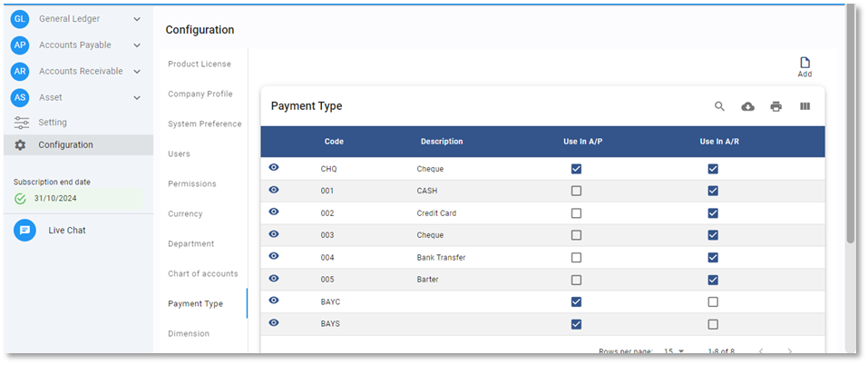868x365 pixels.
Task: Open Live Chat bubble icon
Action: click(24, 231)
